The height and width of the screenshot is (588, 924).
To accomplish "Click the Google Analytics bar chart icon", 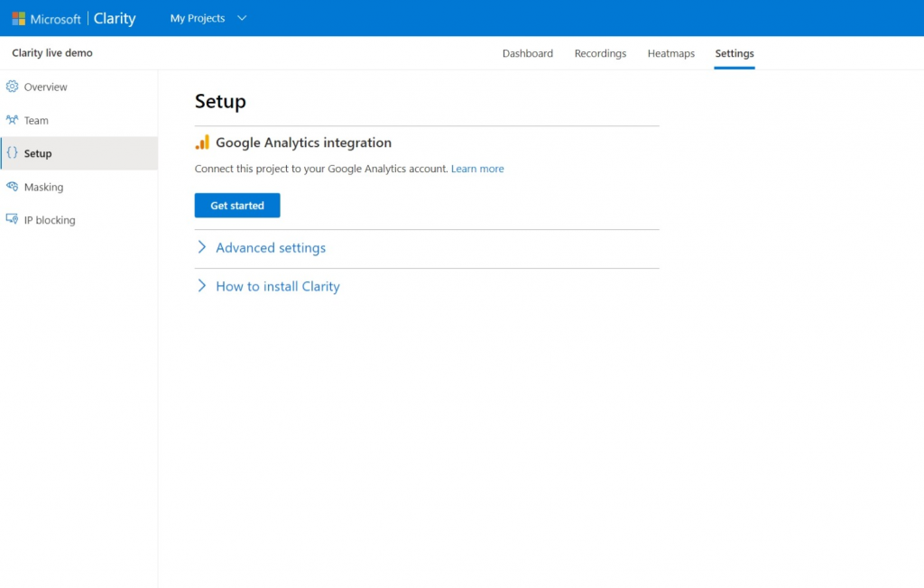I will tap(202, 142).
